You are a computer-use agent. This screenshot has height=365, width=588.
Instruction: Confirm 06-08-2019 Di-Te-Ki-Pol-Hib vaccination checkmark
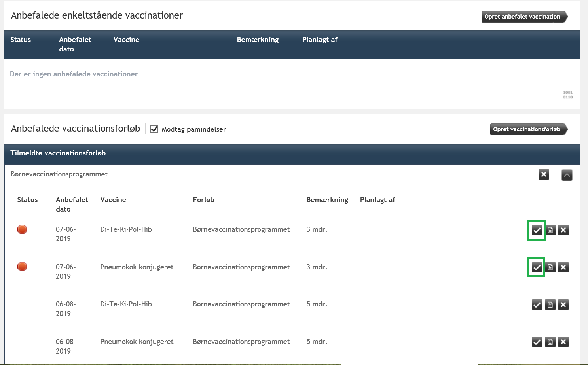coord(537,304)
